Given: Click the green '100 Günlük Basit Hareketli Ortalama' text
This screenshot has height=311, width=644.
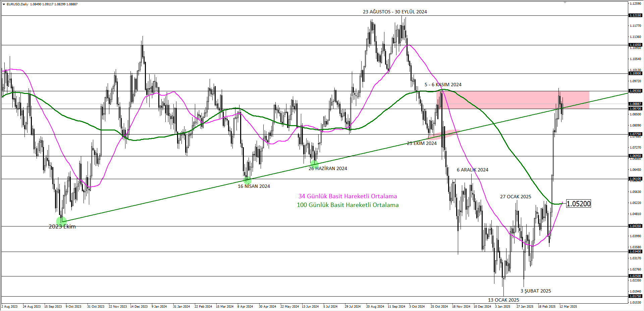Looking at the screenshot, I should tap(347, 205).
